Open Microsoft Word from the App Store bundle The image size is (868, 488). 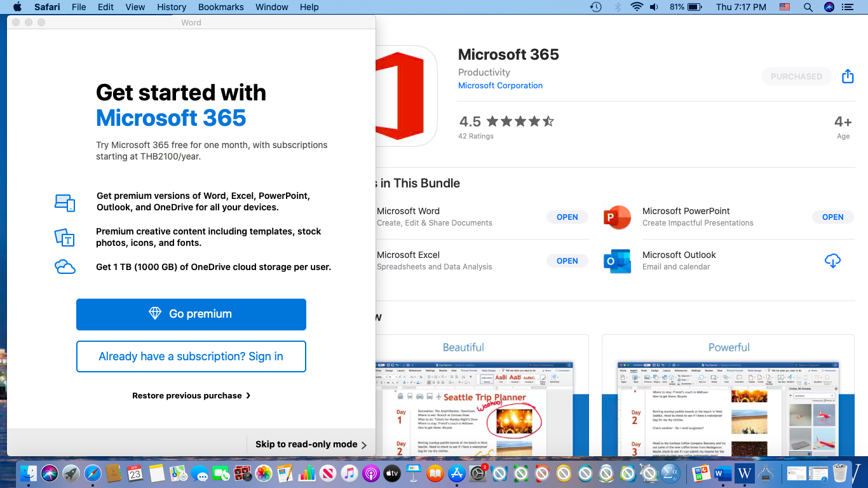(567, 217)
